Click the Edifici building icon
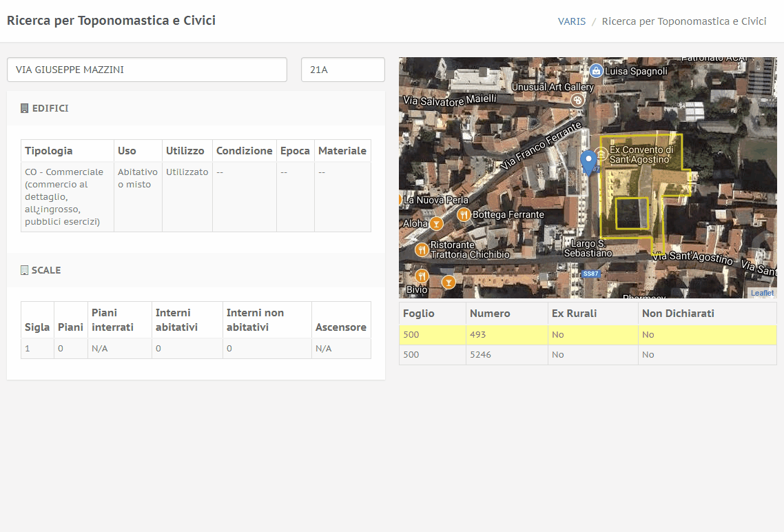 24,108
